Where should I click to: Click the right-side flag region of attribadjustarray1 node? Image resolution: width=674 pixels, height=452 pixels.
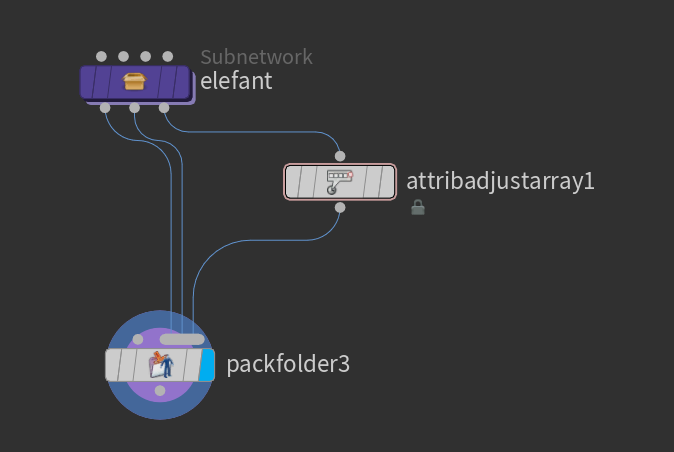[x=387, y=182]
